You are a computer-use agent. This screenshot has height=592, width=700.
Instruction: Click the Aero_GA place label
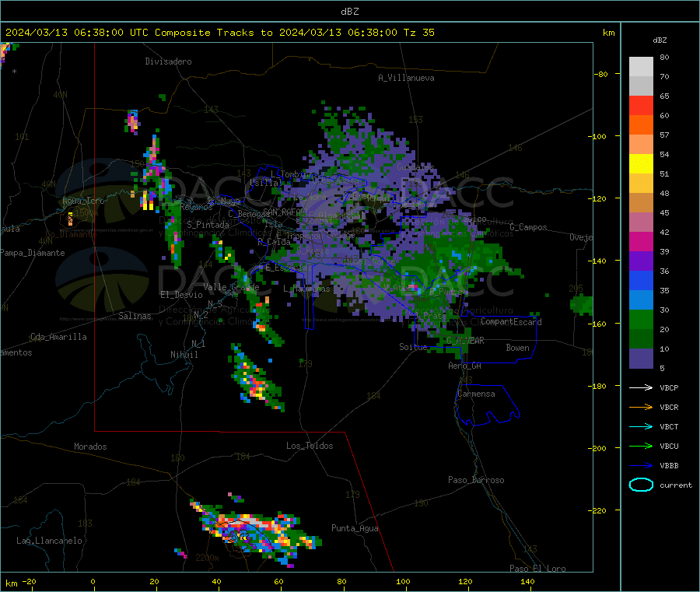465,366
